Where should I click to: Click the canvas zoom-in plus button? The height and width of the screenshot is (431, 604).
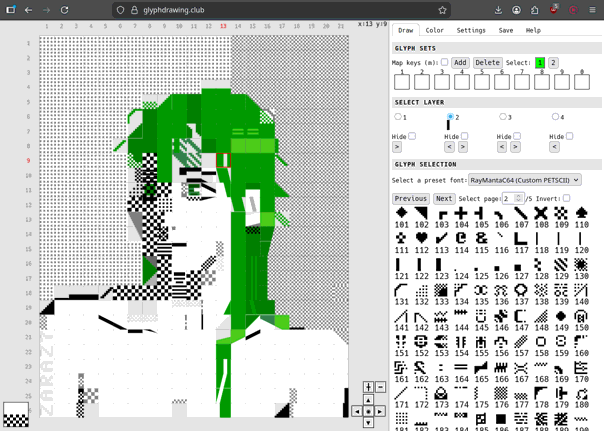click(x=368, y=387)
